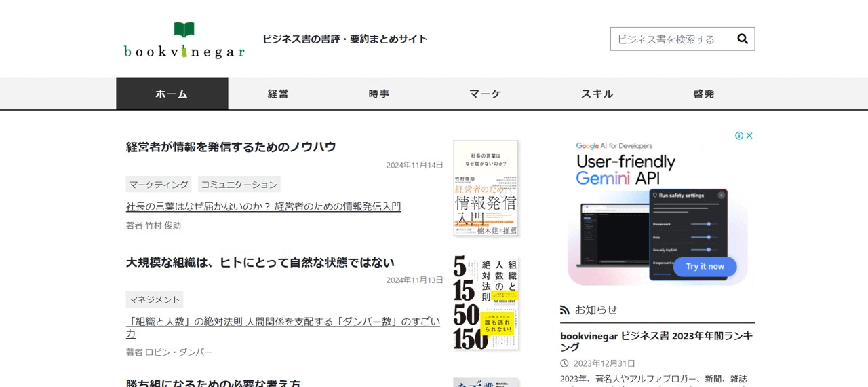Image resolution: width=868 pixels, height=387 pixels.
Task: Click the news date 2023年12月31日
Action: click(604, 363)
